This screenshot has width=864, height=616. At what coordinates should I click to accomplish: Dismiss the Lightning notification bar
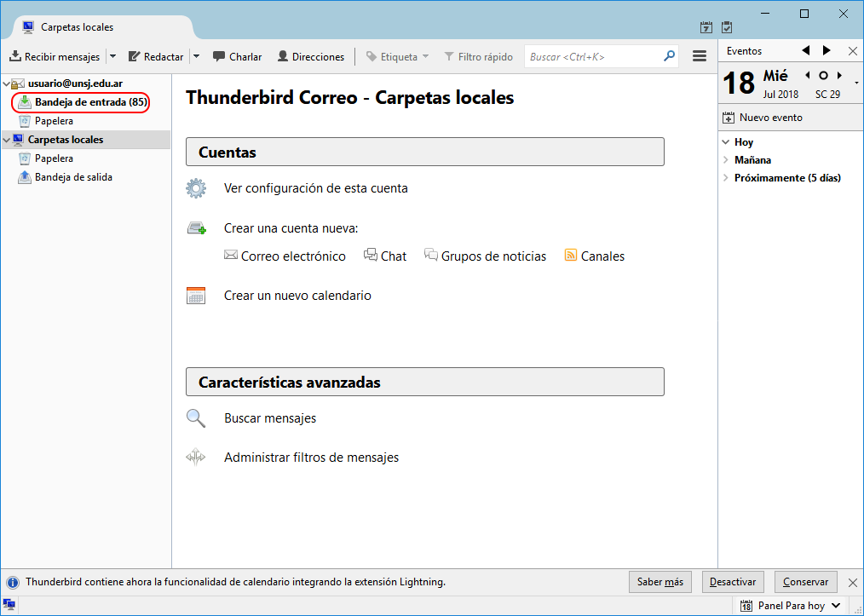point(852,583)
